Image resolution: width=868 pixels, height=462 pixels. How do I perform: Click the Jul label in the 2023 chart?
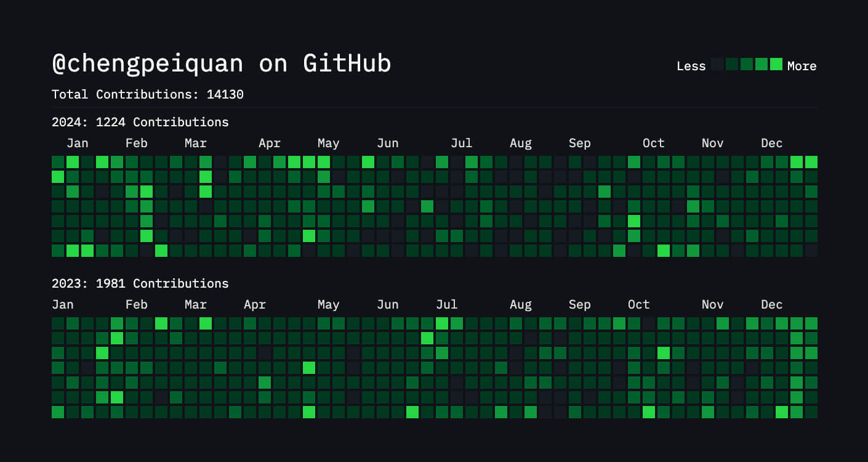click(x=447, y=304)
